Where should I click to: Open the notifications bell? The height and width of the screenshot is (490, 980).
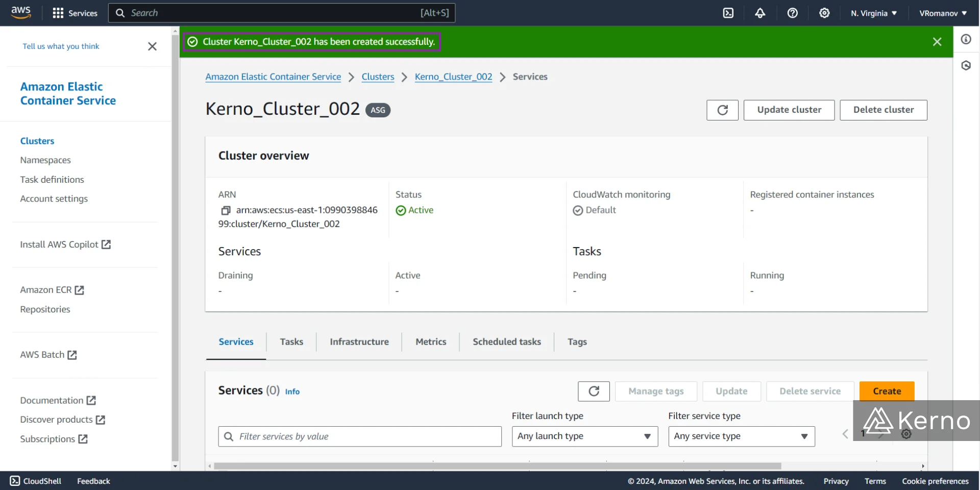[x=760, y=13]
